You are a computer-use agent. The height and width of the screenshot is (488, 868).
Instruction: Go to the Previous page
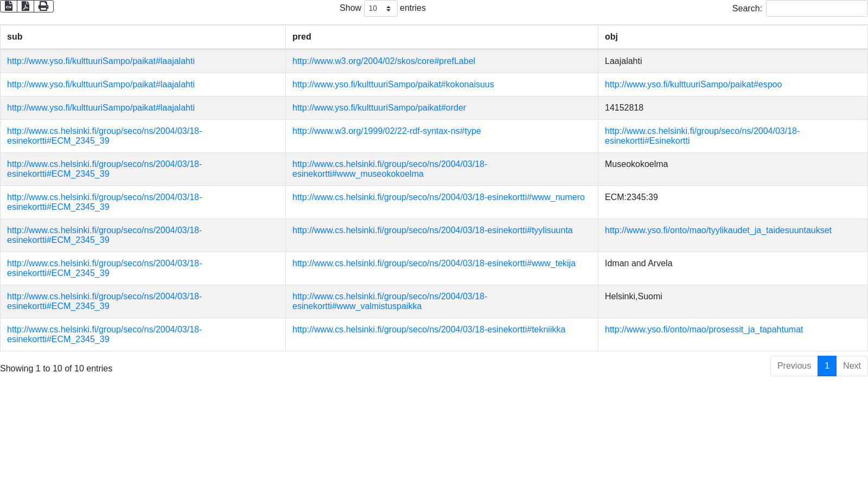point(794,366)
